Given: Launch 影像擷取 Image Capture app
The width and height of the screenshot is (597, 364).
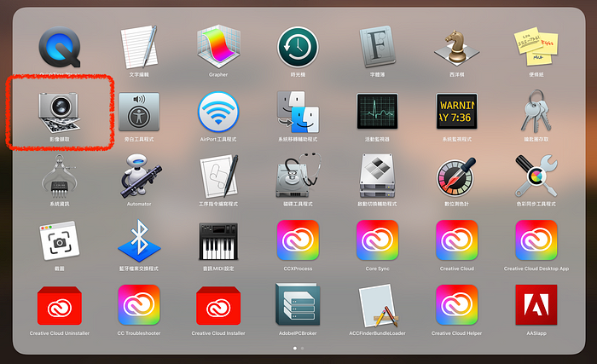Looking at the screenshot, I should pyautogui.click(x=60, y=112).
